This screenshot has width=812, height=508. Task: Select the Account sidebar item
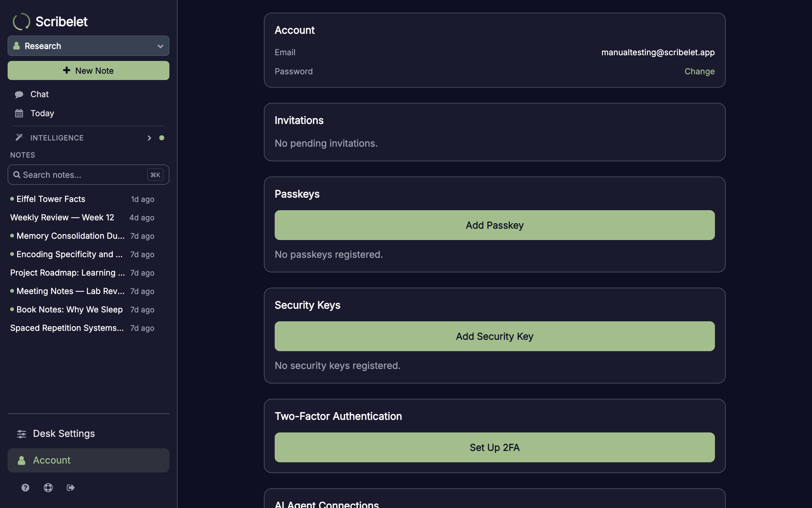coord(88,460)
